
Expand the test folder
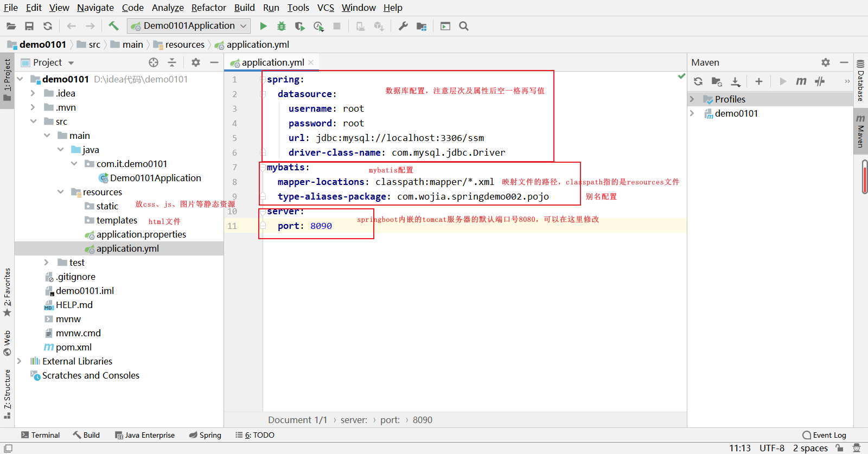(47, 263)
